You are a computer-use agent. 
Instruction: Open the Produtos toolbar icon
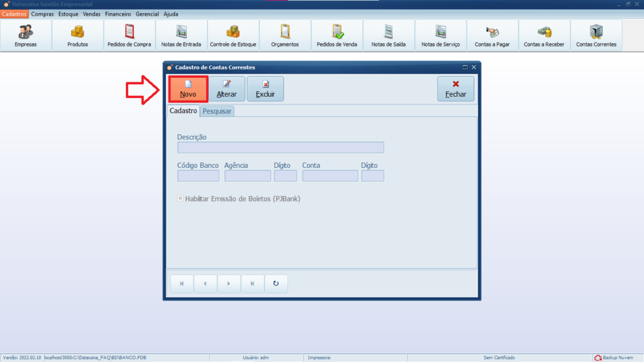pyautogui.click(x=77, y=36)
